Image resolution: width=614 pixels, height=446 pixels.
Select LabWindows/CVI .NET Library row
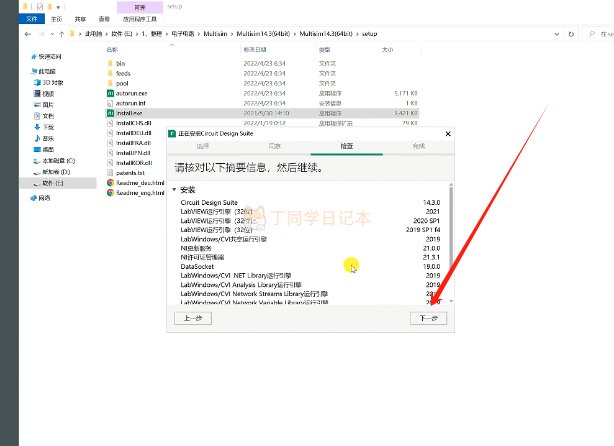point(310,275)
